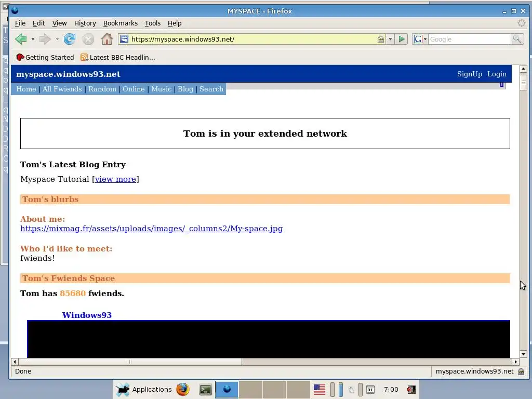The width and height of the screenshot is (532, 399).
Task: Switch to the second workspace in pager
Action: [250, 390]
